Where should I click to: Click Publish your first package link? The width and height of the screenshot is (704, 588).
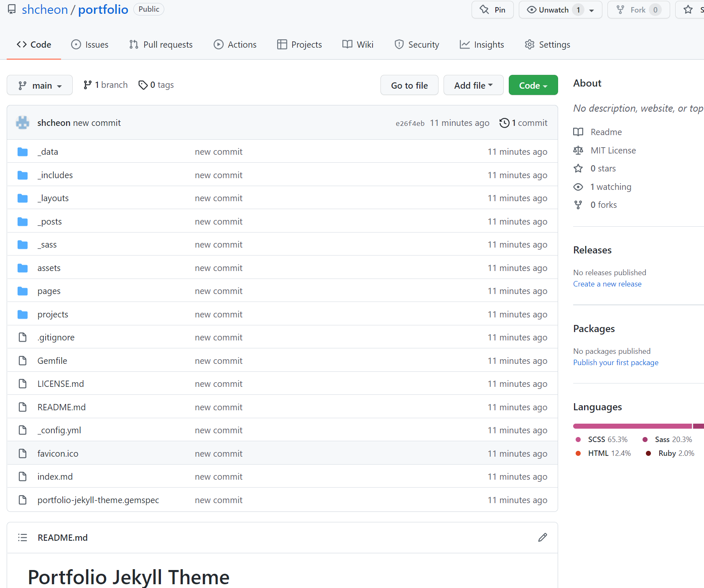[x=616, y=363]
